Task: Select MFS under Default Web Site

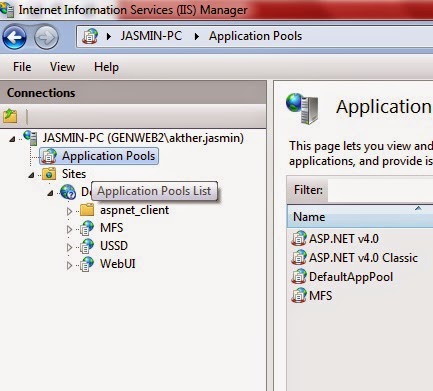Action: point(112,228)
